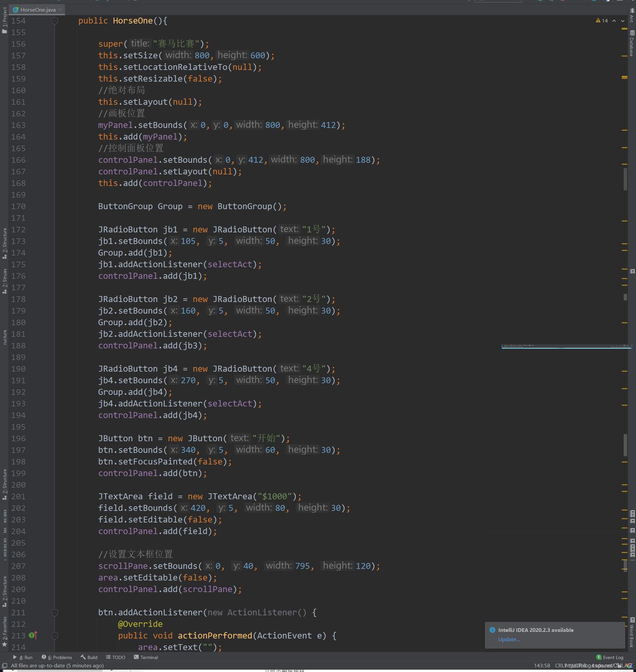This screenshot has width=636, height=672.
Task: Click 'controlPanel.setLayout' on line 167
Action: pos(153,171)
